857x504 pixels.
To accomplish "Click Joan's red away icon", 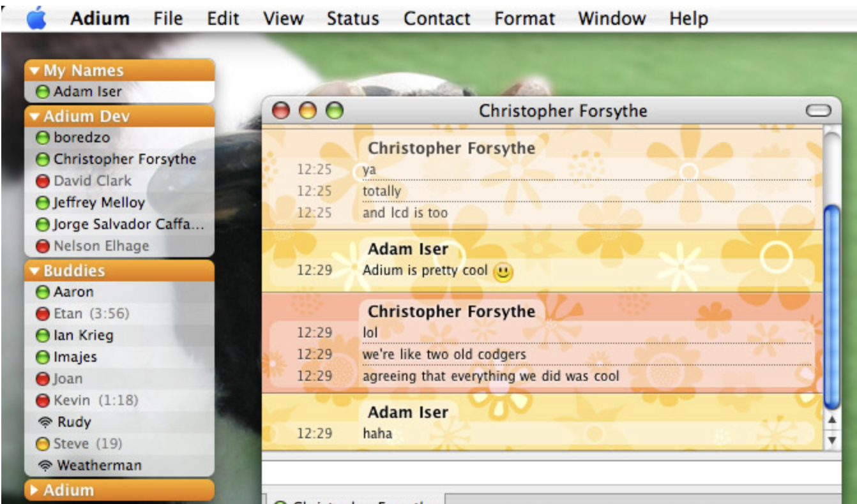I will 43,378.
